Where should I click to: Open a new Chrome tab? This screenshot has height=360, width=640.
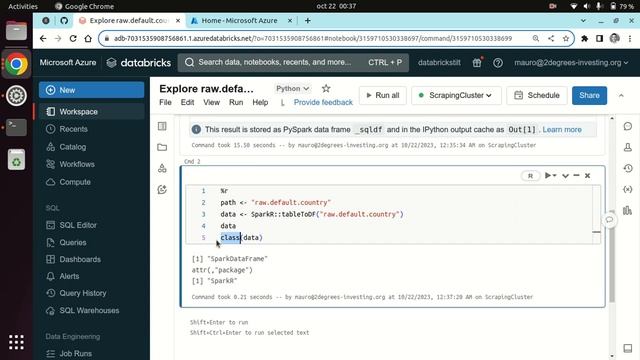pyautogui.click(x=307, y=20)
